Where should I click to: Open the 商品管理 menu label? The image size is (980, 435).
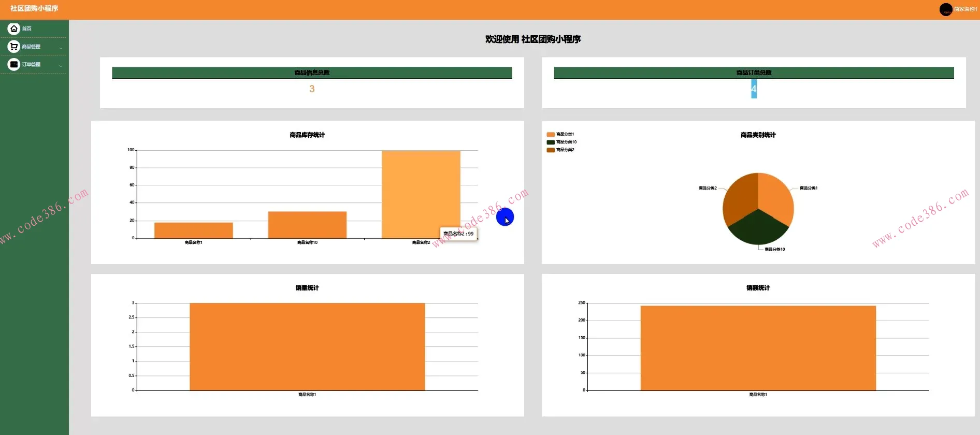(31, 47)
